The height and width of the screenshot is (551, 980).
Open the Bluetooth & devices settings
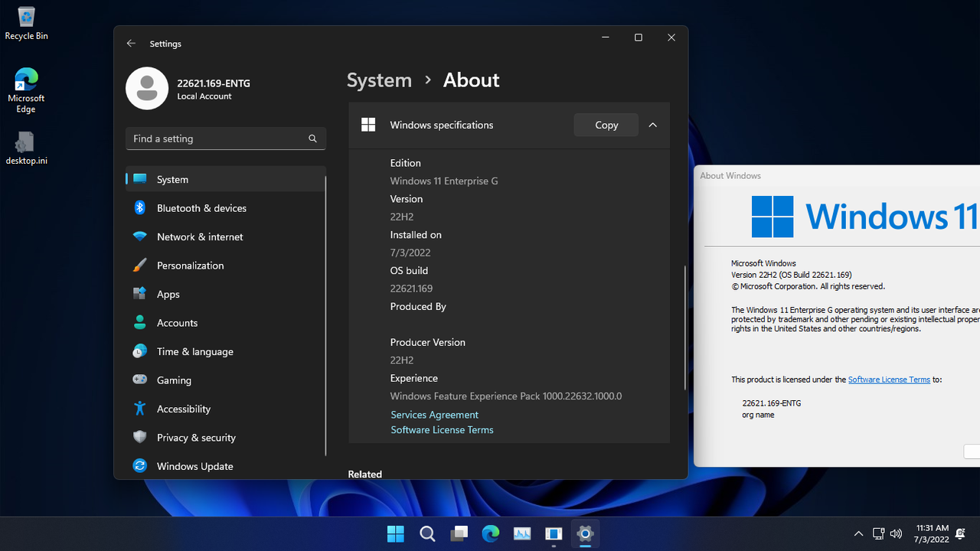tap(201, 208)
